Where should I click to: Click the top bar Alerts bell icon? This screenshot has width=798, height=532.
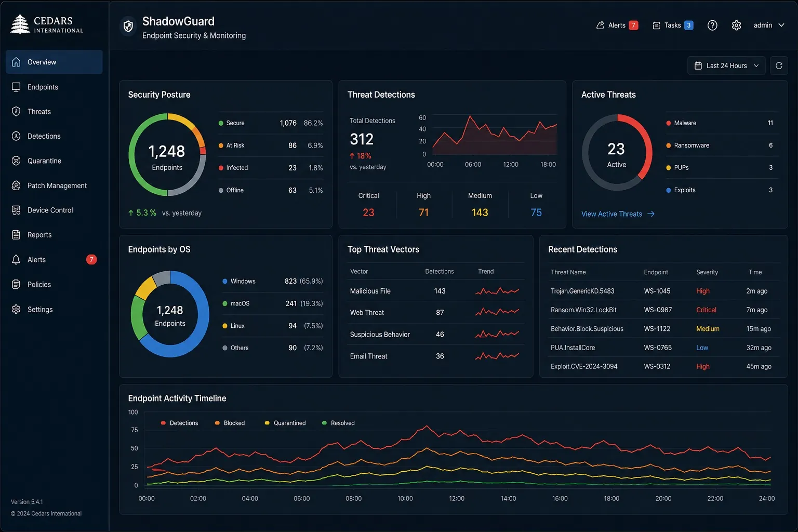[600, 25]
